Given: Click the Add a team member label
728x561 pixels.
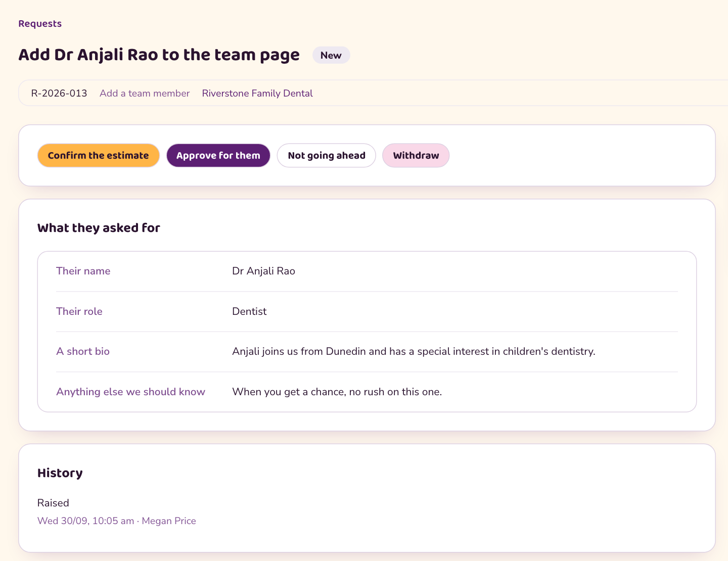Looking at the screenshot, I should (145, 93).
